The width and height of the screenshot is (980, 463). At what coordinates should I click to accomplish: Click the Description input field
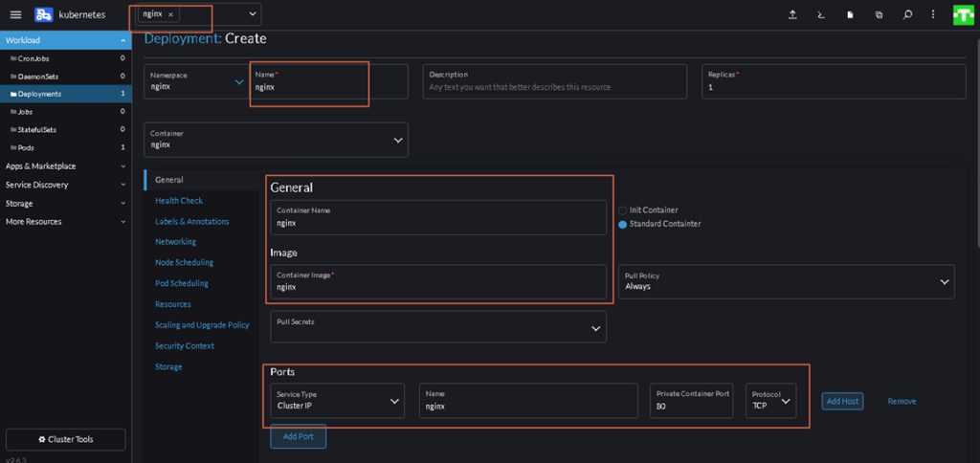coord(555,81)
